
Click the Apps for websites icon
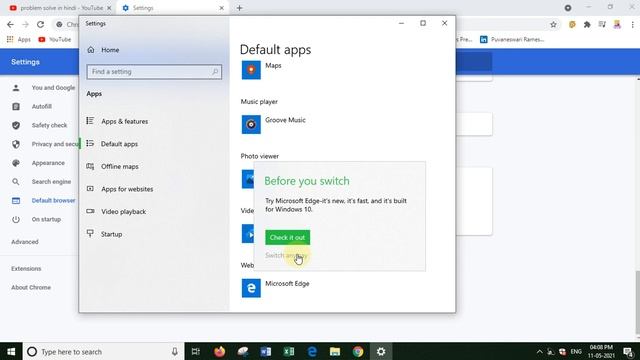pyautogui.click(x=90, y=189)
